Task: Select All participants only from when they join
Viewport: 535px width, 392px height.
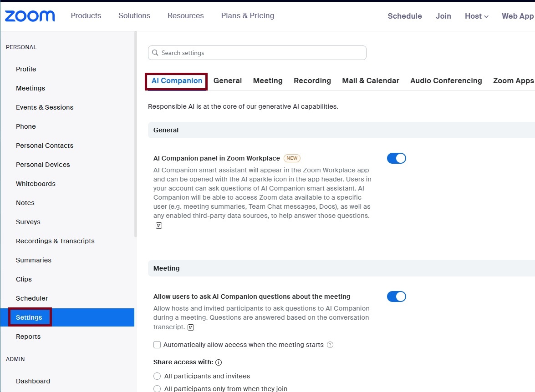Action: pos(157,389)
